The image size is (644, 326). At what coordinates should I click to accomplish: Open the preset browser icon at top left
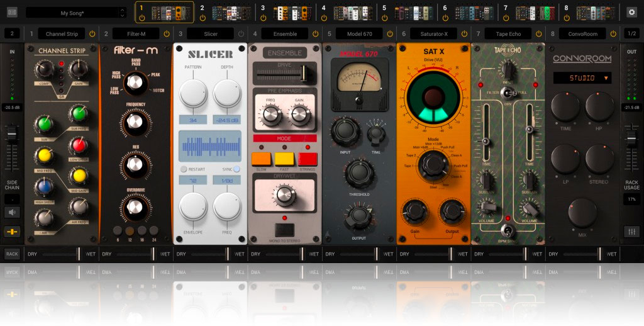click(13, 12)
